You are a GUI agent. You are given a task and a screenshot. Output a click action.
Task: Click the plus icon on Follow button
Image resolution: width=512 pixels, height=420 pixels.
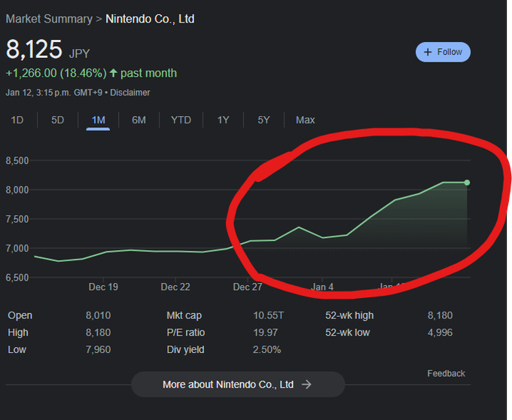[x=428, y=52]
